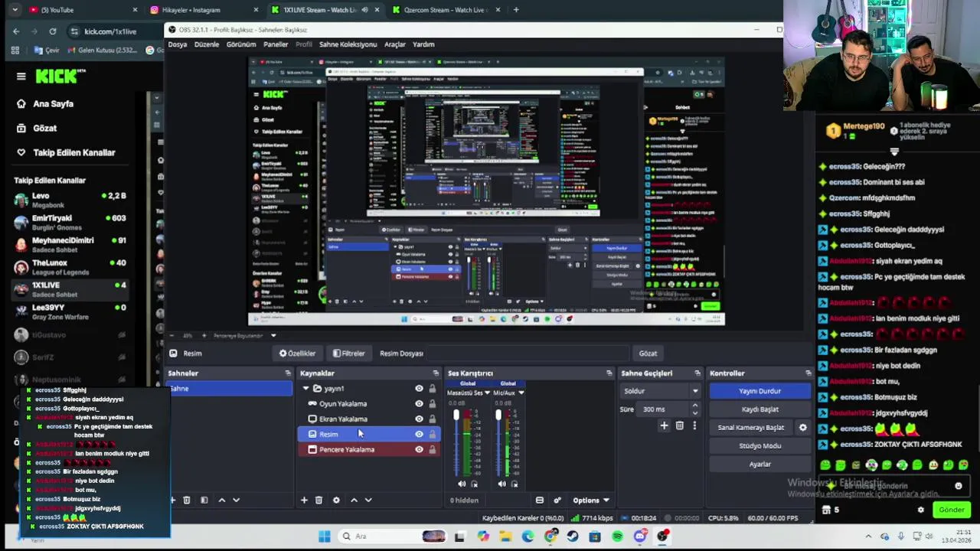This screenshot has height=551, width=980.
Task: Open Masaüstü Ses channel dropdown
Action: coord(487,393)
